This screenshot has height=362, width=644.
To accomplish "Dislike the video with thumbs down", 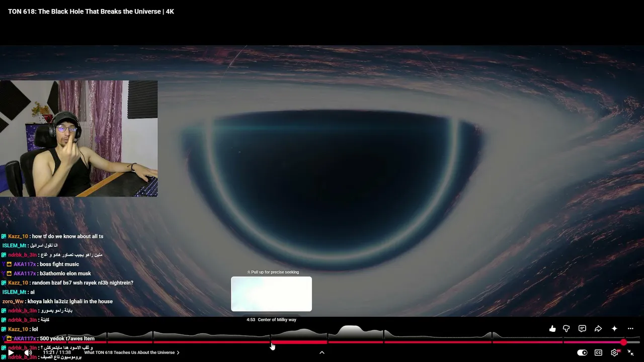I will (567, 329).
